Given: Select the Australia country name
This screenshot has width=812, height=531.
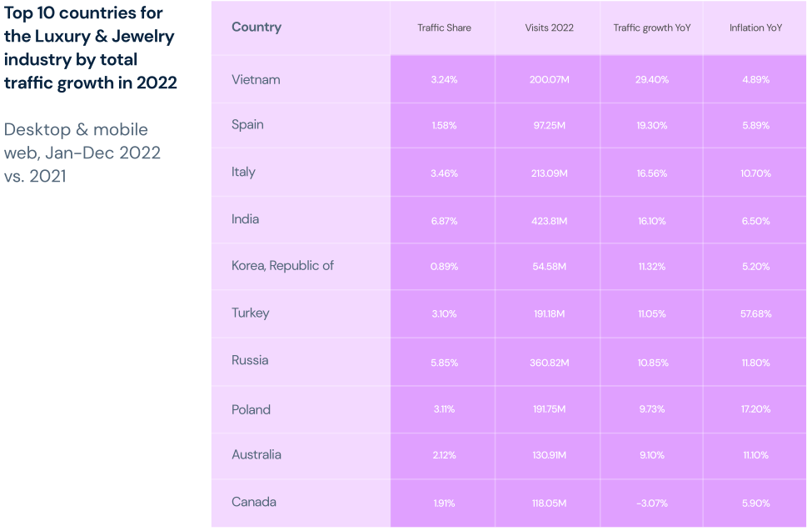Looking at the screenshot, I should [x=257, y=455].
